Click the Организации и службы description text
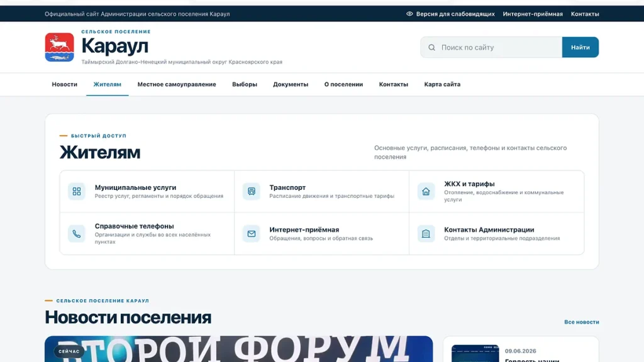 153,238
